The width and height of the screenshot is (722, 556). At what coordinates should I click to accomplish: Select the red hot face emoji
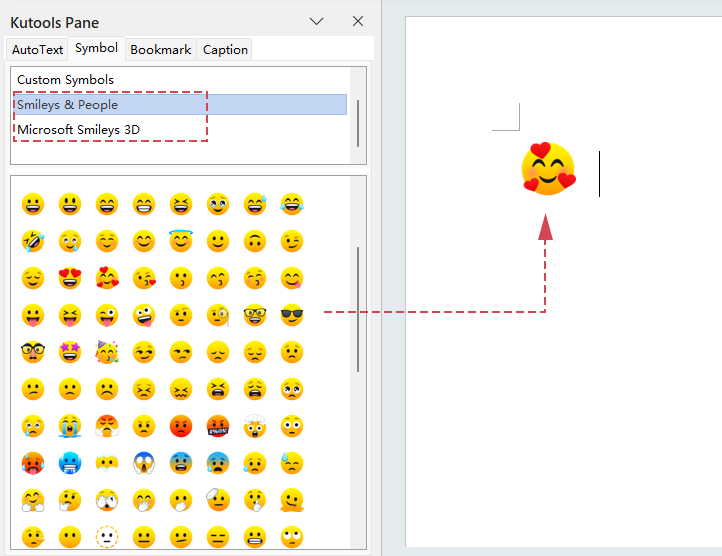coord(33,463)
